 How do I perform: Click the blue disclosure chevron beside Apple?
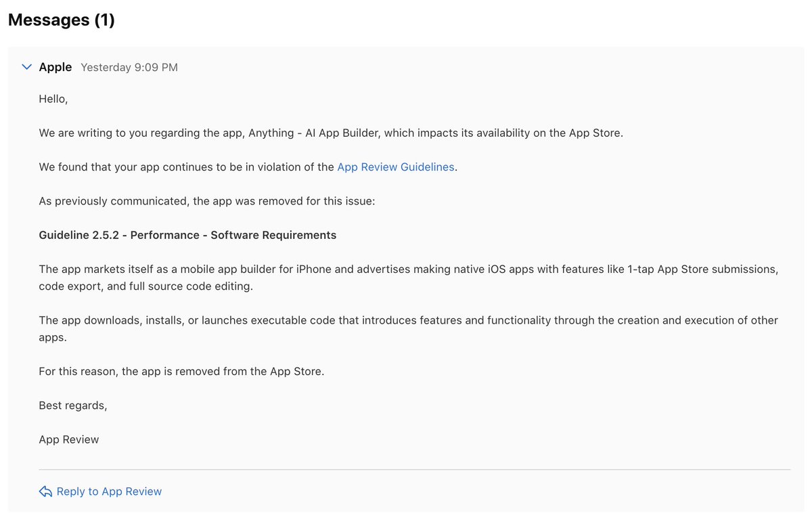(x=26, y=66)
